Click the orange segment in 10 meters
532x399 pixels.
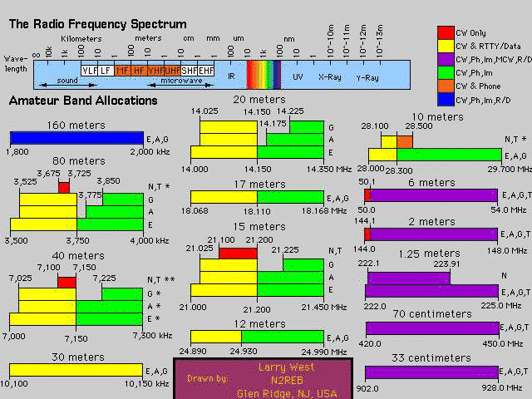[x=405, y=142]
